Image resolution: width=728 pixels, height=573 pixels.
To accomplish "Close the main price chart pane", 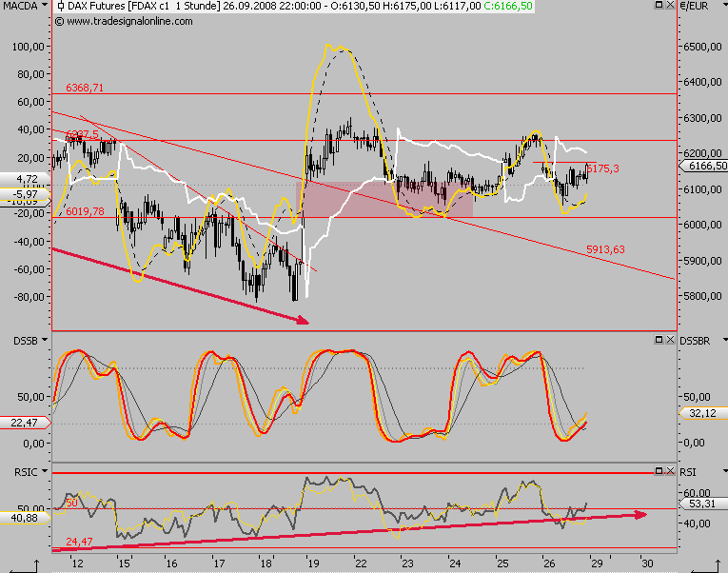I will (670, 5).
